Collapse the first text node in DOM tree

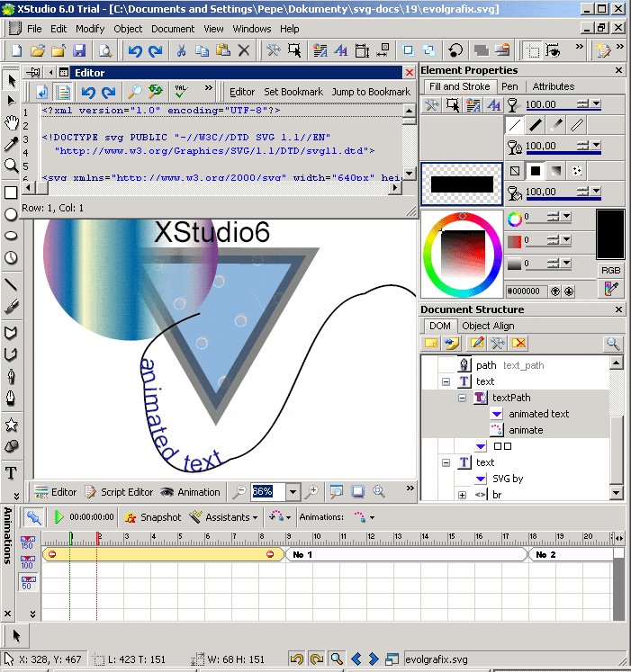pos(446,381)
